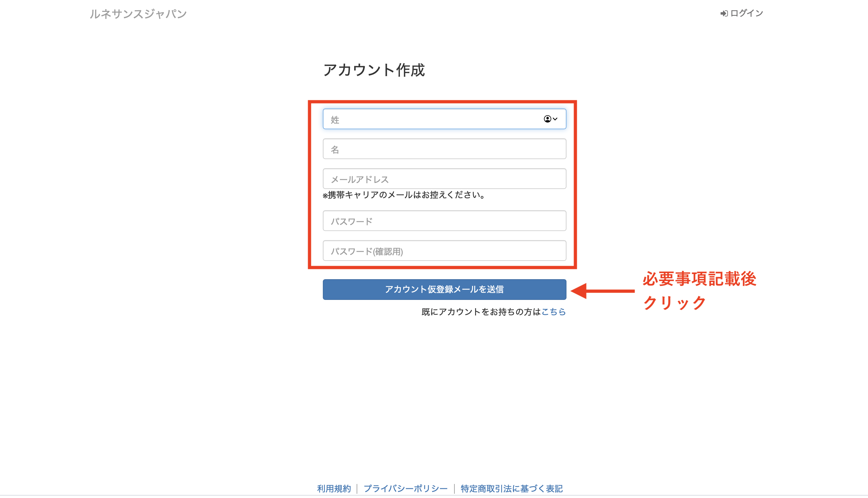Click the red arrow annotation icon
Image resolution: width=868 pixels, height=498 pixels.
602,291
